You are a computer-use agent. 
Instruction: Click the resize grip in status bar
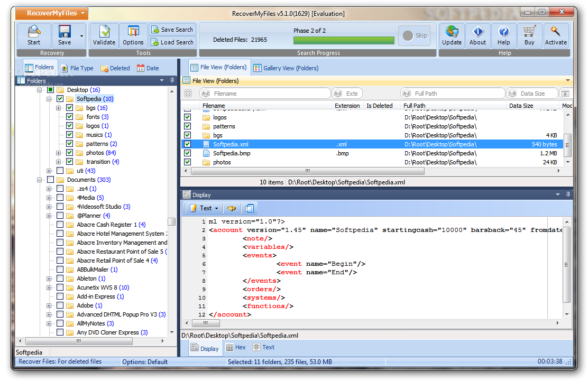point(568,362)
